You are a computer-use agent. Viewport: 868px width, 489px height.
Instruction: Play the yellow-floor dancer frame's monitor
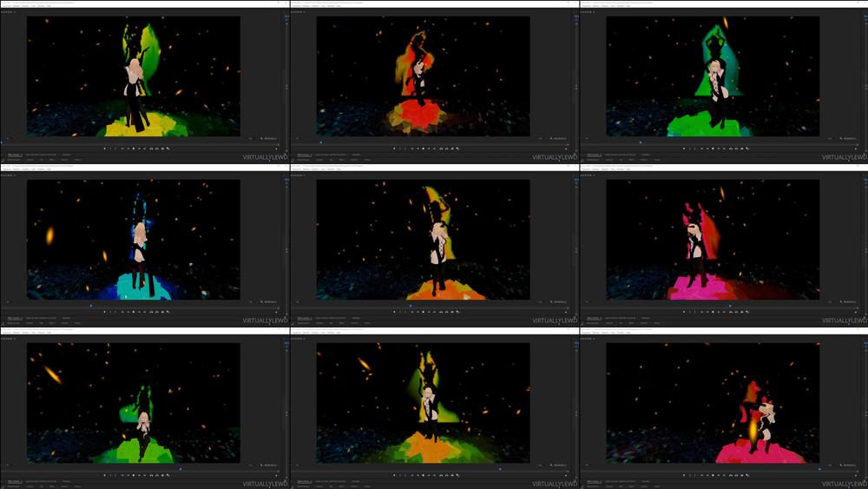(x=134, y=149)
